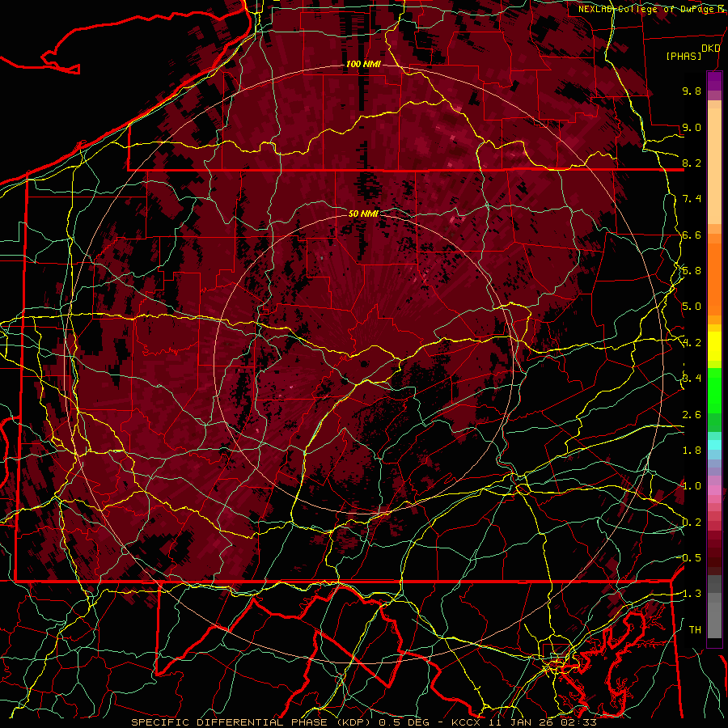This screenshot has height=728, width=728.
Task: Click the 7.4 value on the scale
Action: tap(692, 199)
